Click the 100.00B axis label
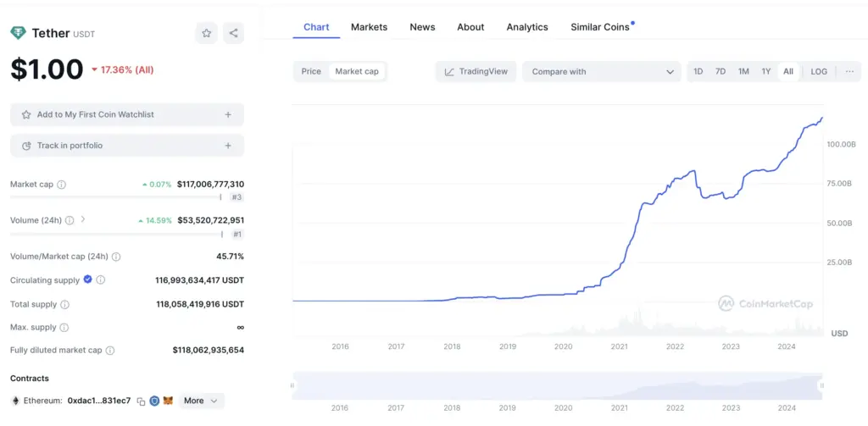 (x=841, y=144)
